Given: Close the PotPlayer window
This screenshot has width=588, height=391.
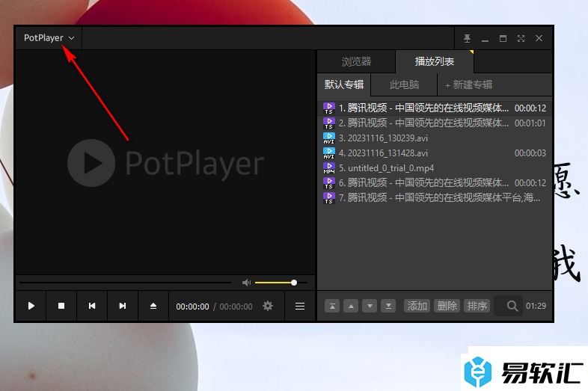Looking at the screenshot, I should coord(539,38).
